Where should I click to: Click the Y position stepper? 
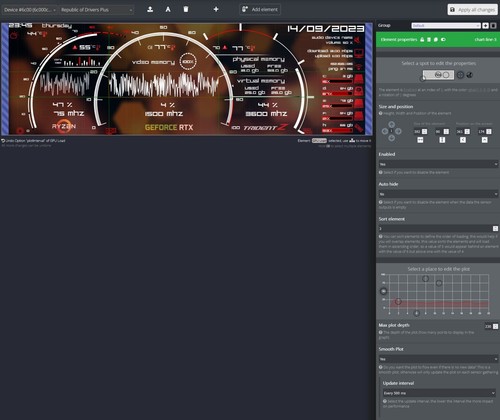pyautogui.click(x=489, y=132)
